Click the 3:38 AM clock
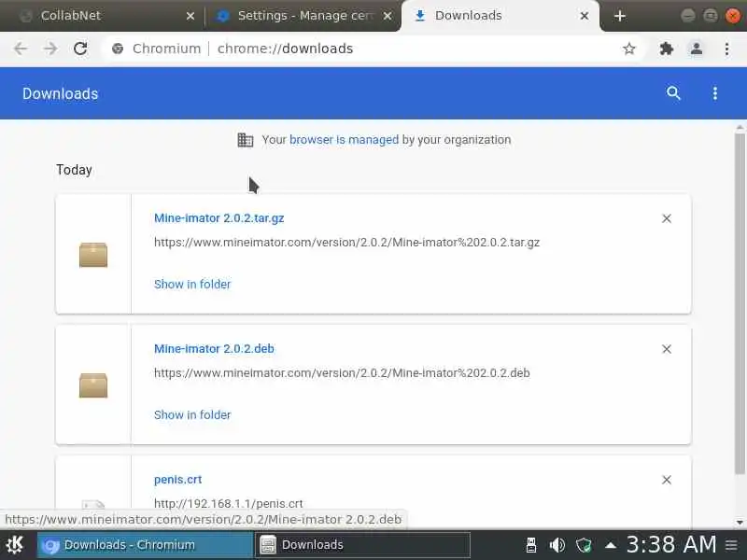The image size is (747, 560). click(671, 544)
